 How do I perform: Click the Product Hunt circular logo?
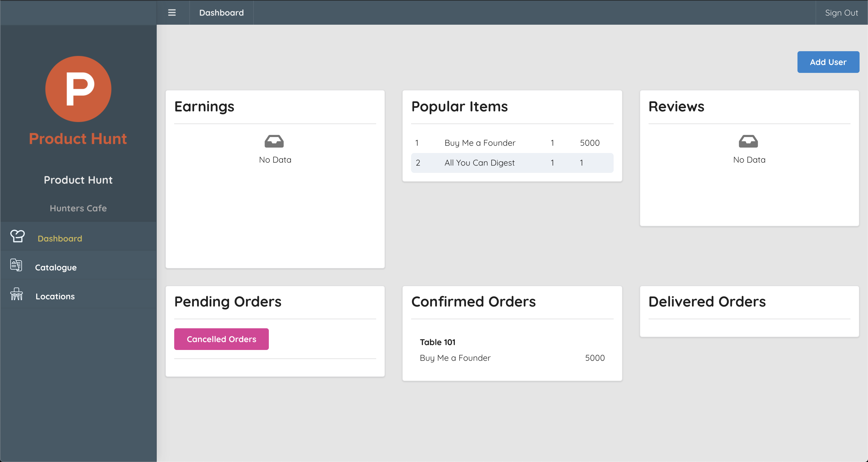click(x=78, y=89)
